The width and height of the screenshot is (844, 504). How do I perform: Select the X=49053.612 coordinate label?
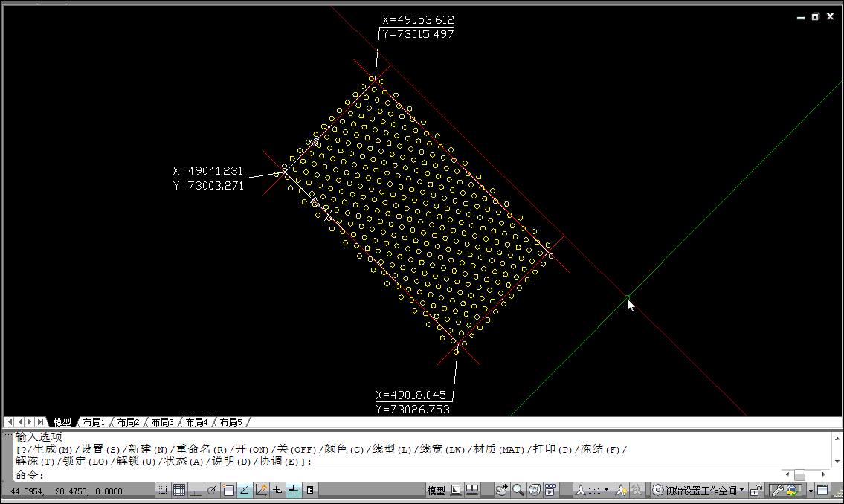[x=418, y=20]
